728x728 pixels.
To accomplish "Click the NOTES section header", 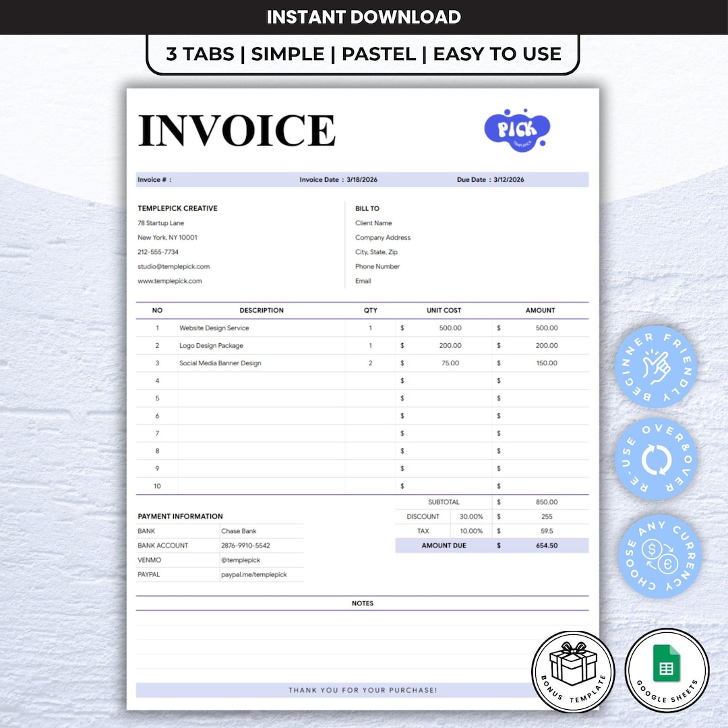I will tap(363, 603).
